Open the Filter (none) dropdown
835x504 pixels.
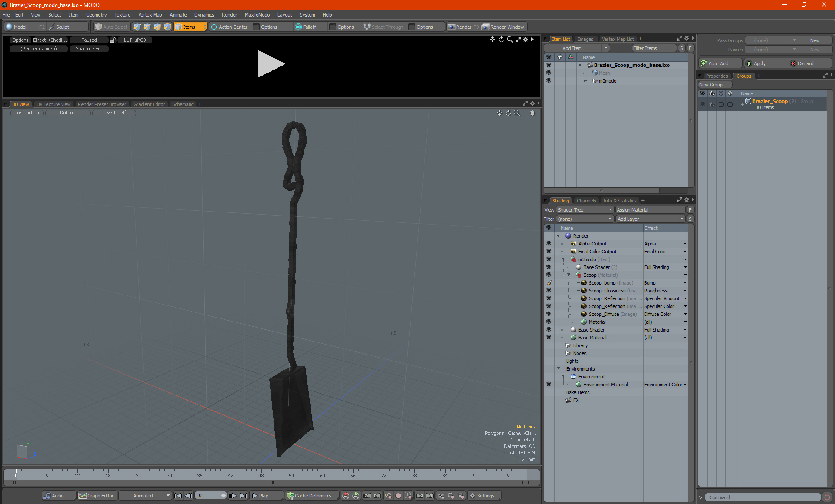[x=585, y=219]
